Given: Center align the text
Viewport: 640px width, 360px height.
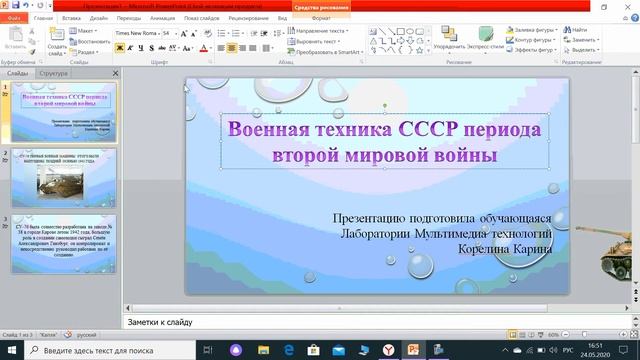Looking at the screenshot, I should pyautogui.click(x=231, y=48).
